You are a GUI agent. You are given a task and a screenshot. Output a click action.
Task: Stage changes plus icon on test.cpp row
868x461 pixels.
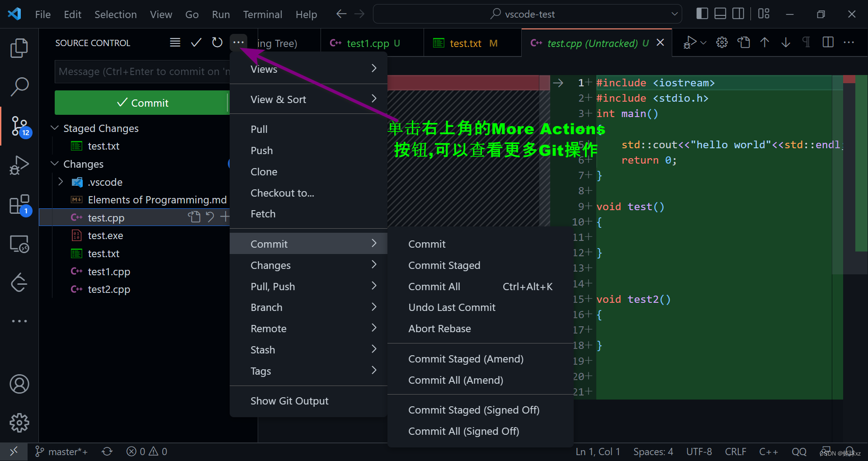pos(224,217)
